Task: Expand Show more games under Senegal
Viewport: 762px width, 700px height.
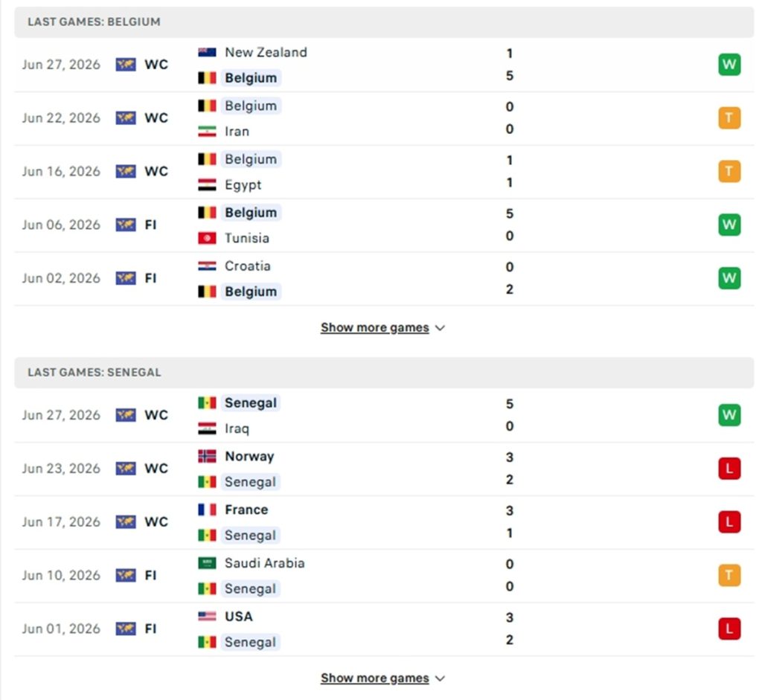Action: (375, 678)
